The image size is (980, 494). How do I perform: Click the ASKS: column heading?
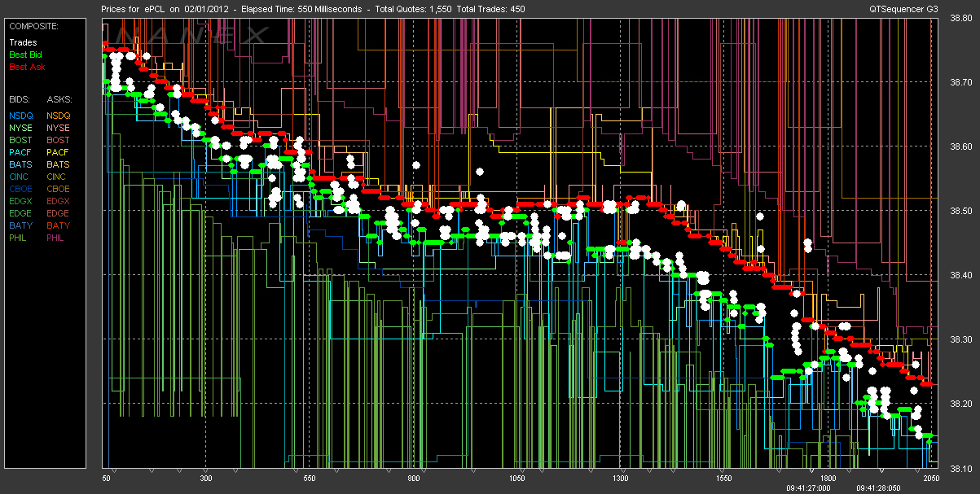59,98
